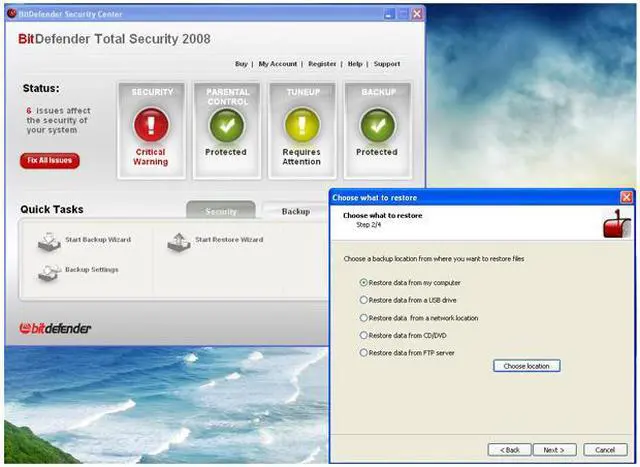This screenshot has height=467, width=640.
Task: Choose Restore data from a network location
Action: (364, 317)
